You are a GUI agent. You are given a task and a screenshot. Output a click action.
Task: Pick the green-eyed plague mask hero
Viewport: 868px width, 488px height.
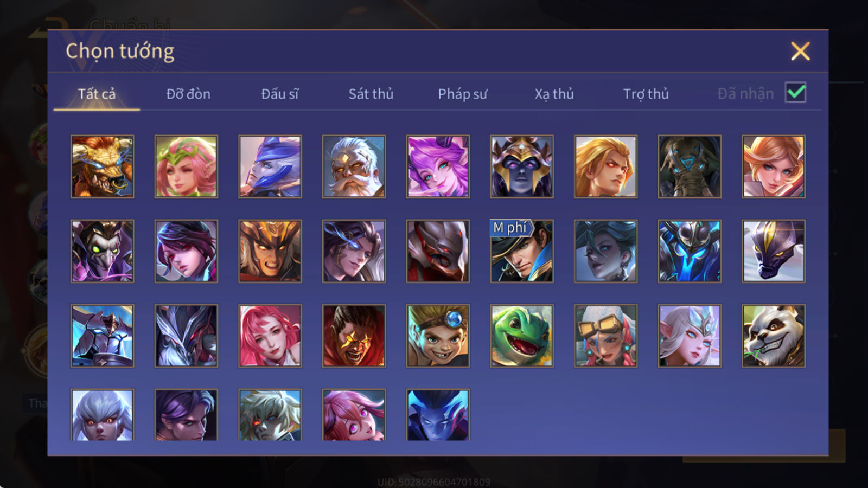[102, 251]
